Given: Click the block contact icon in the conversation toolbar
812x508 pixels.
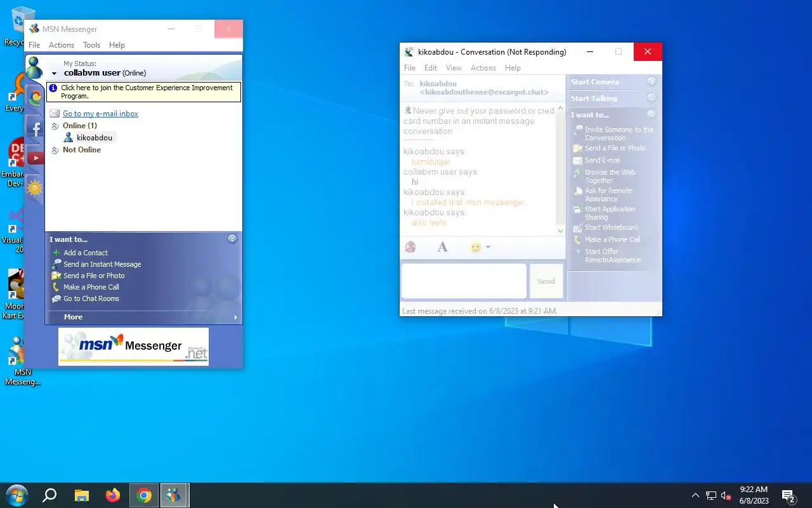Looking at the screenshot, I should (x=410, y=247).
